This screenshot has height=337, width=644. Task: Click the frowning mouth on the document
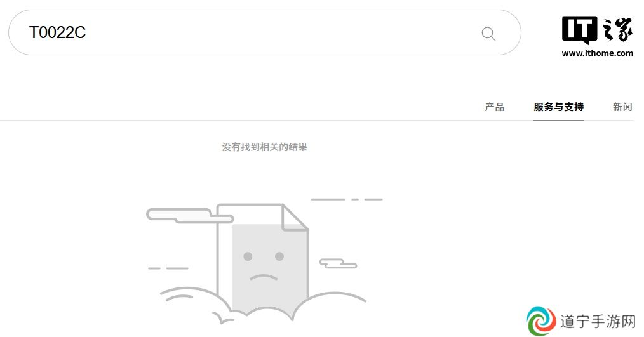(264, 277)
